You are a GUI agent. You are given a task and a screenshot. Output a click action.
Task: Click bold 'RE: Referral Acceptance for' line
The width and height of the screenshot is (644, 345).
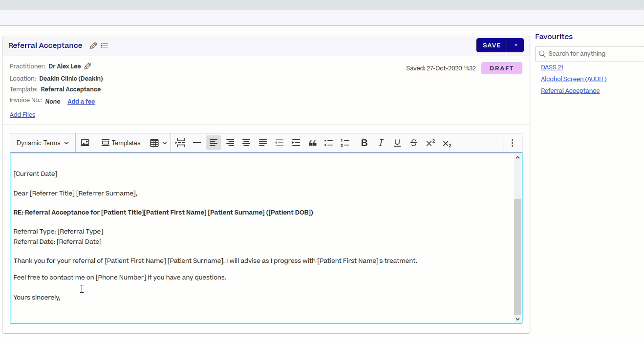click(x=163, y=213)
